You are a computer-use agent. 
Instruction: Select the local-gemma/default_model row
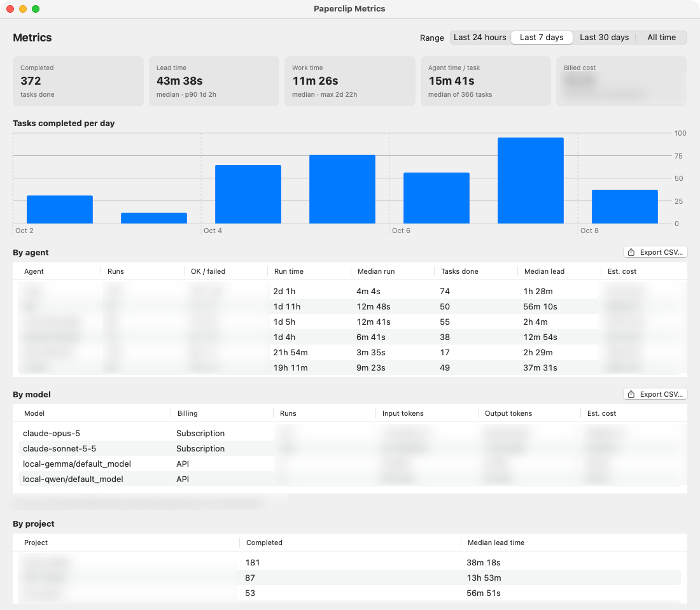[349, 464]
